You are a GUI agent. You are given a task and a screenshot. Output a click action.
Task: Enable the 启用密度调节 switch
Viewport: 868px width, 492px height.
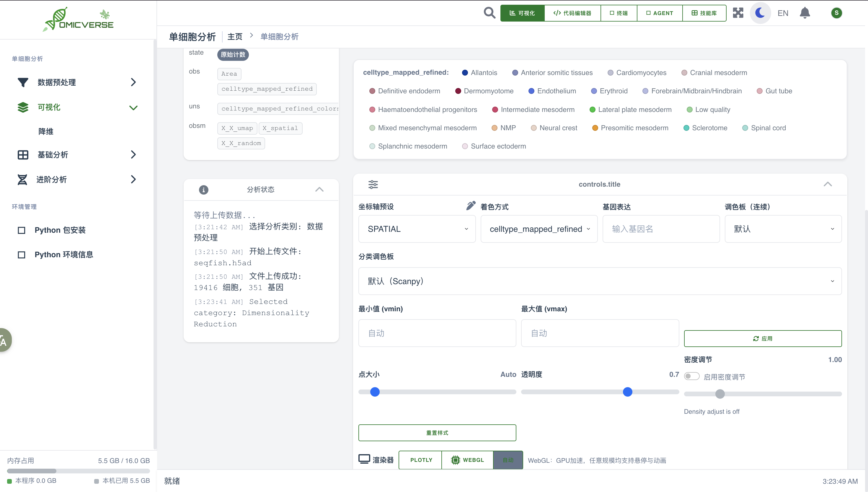[x=691, y=376]
